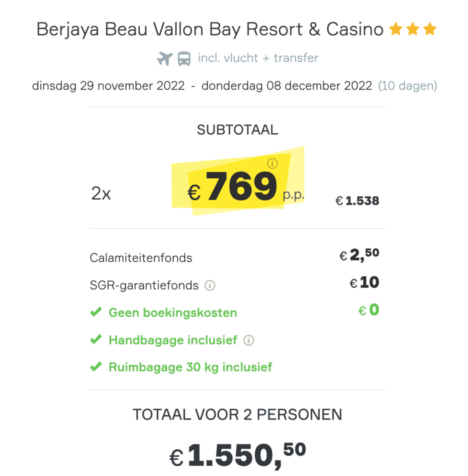This screenshot has width=468, height=476.
Task: Click the info icon above the 769 price
Action: 272,163
